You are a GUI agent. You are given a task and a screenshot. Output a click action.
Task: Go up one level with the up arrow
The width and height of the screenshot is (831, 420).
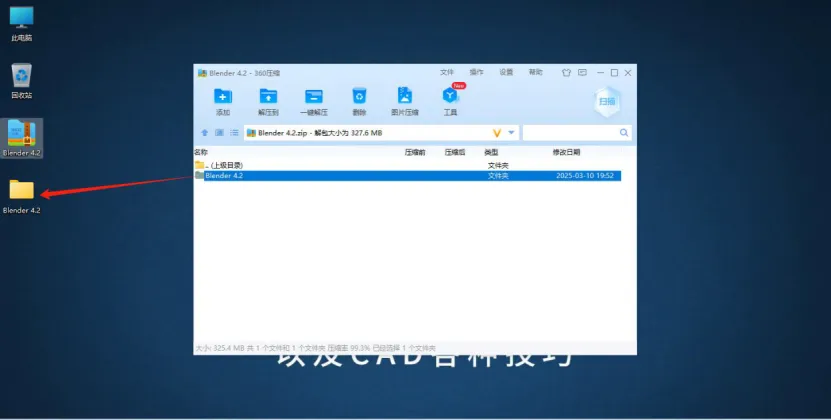(x=205, y=133)
